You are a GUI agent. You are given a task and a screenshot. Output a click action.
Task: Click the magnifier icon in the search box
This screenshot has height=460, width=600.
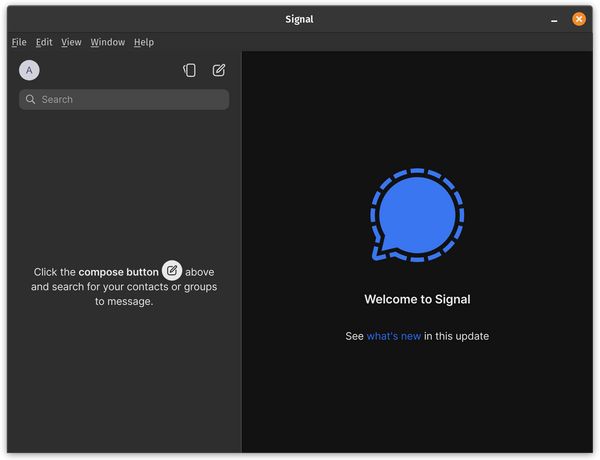pos(31,100)
